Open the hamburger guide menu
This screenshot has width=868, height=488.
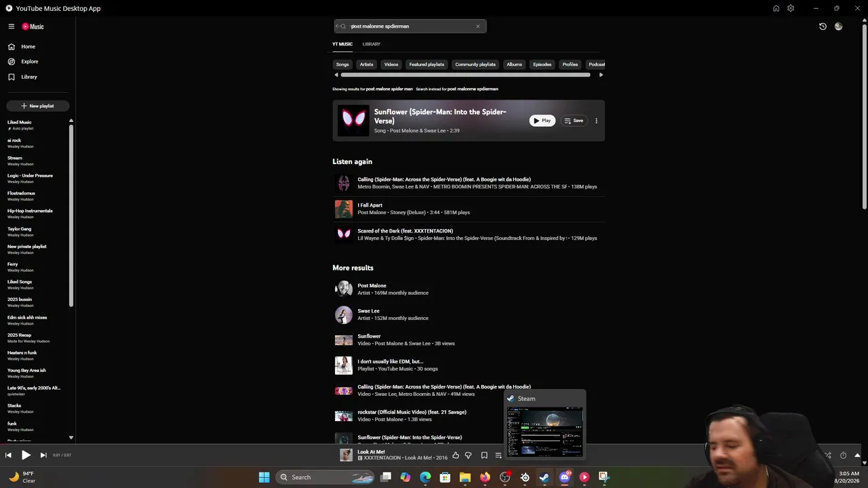click(12, 26)
